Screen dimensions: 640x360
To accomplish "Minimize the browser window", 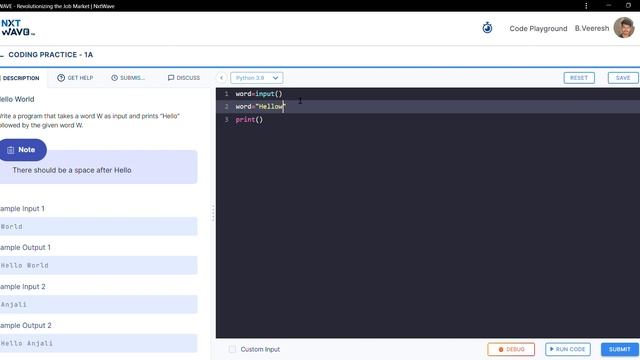I will pyautogui.click(x=609, y=6).
